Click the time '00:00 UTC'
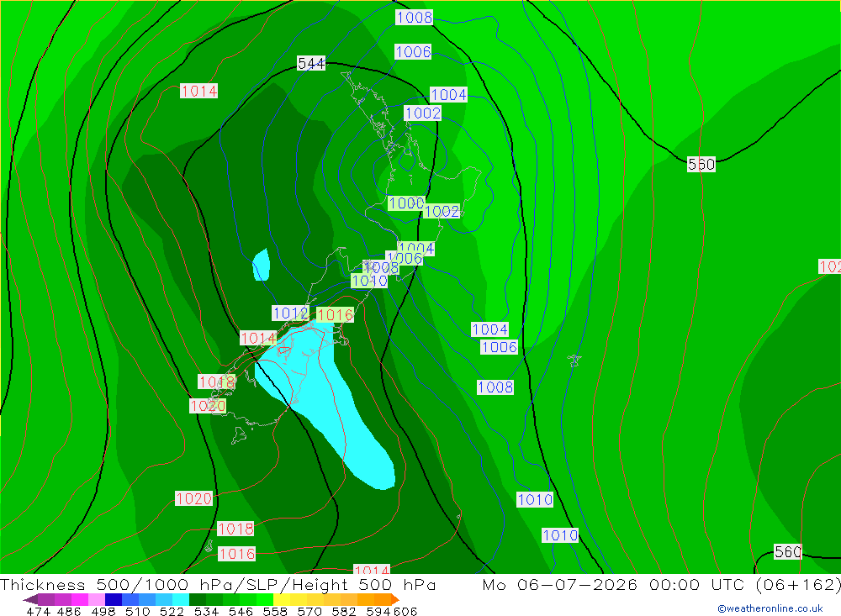The width and height of the screenshot is (841, 616). point(700,584)
